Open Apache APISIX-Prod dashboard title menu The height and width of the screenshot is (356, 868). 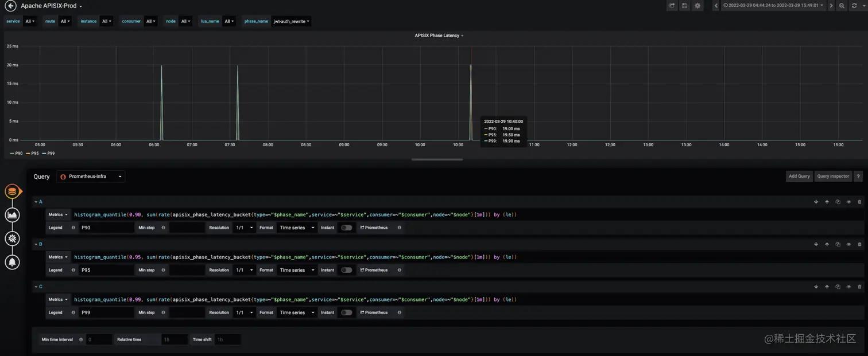point(51,6)
